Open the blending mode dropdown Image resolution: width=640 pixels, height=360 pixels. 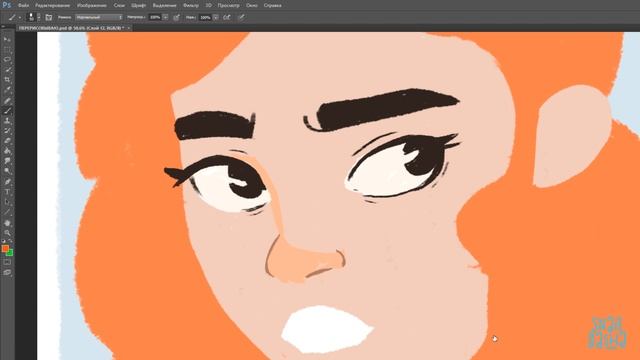(99, 17)
